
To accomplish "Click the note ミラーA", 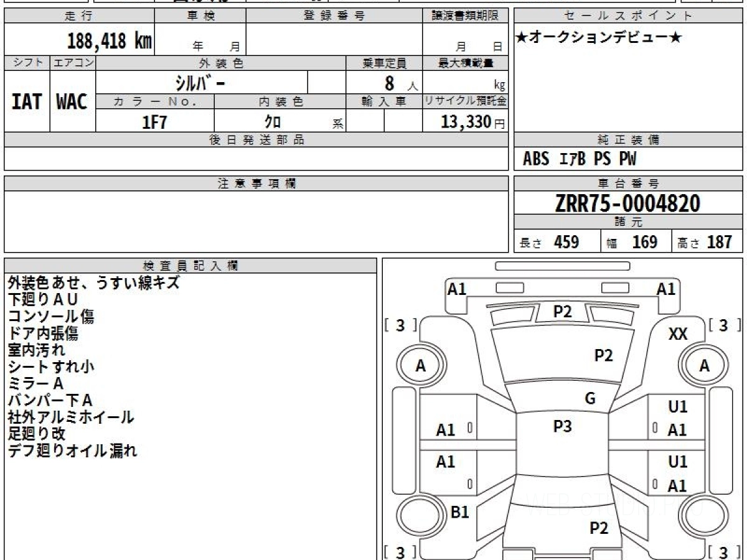I will [x=35, y=383].
